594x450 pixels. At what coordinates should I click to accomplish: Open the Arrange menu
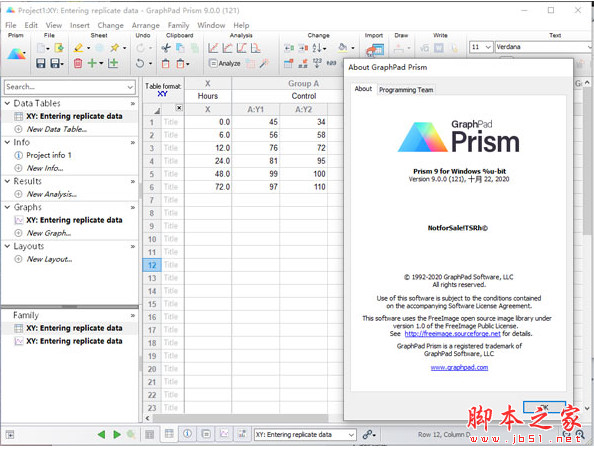point(145,25)
